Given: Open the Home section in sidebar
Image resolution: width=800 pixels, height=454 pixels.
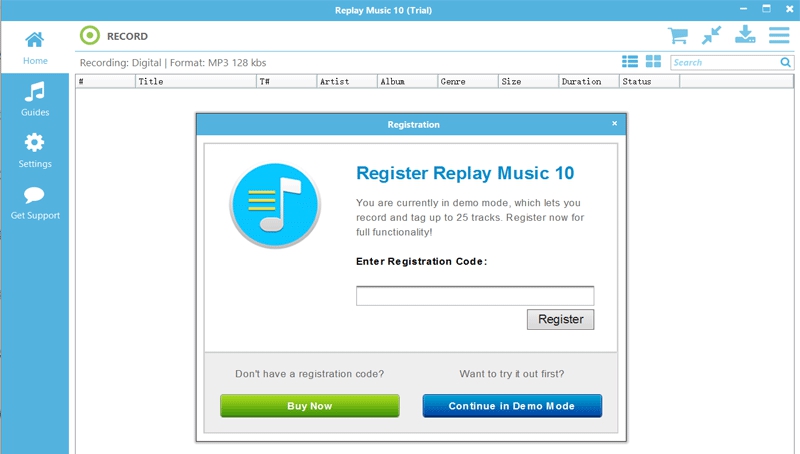Looking at the screenshot, I should [x=35, y=48].
